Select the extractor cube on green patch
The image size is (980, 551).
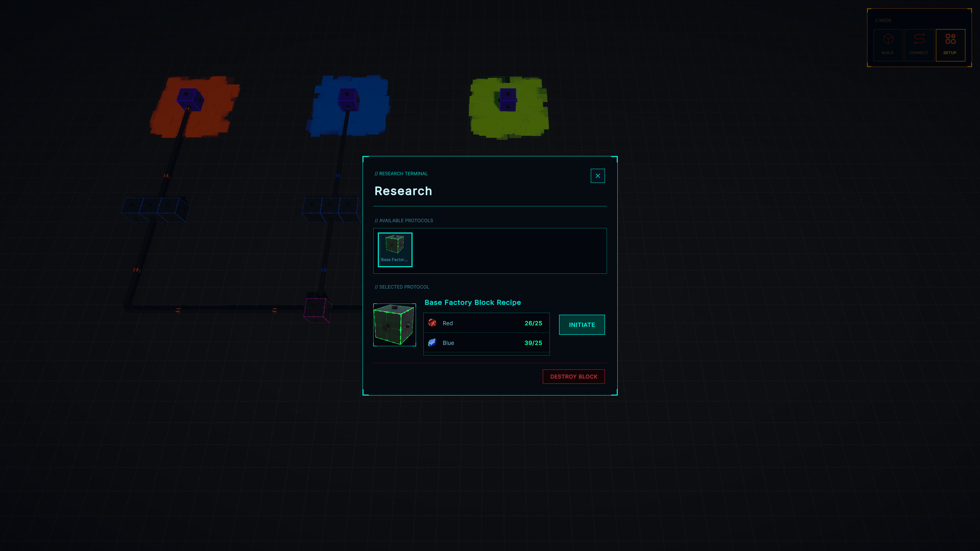pos(508,100)
